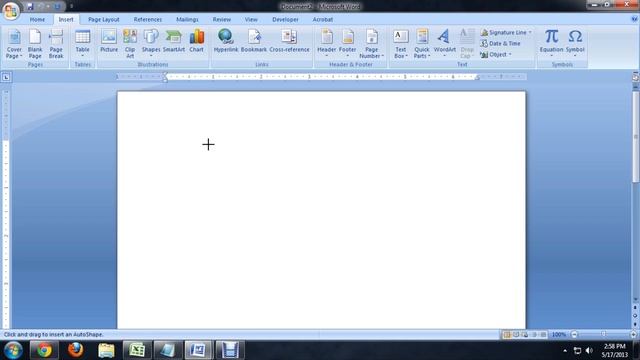Click the volume icon in system tray
The height and width of the screenshot is (360, 640).
click(x=589, y=351)
